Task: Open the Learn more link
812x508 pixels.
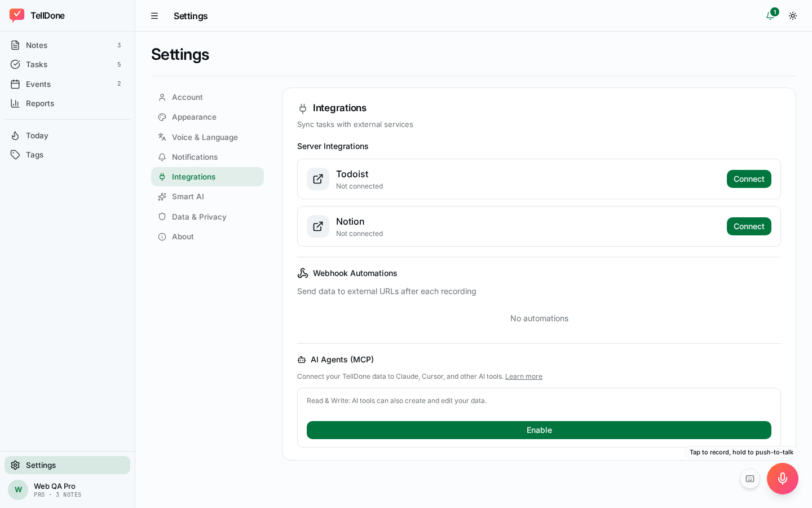Action: point(524,376)
